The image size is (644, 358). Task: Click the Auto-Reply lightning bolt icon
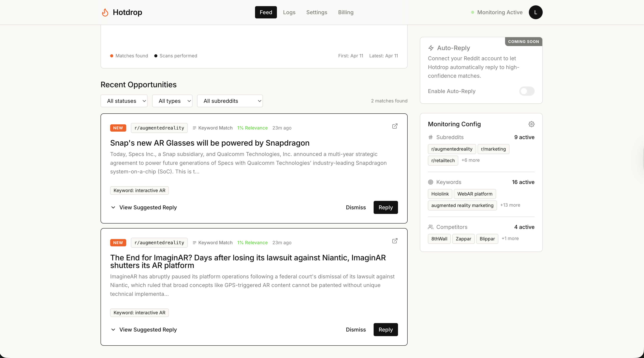[x=431, y=48]
